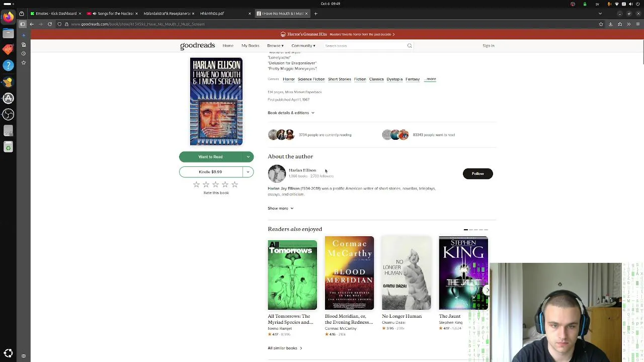Switch to Mälardalstrafik Reseplanerare tab
The image size is (644, 362).
[x=168, y=14]
